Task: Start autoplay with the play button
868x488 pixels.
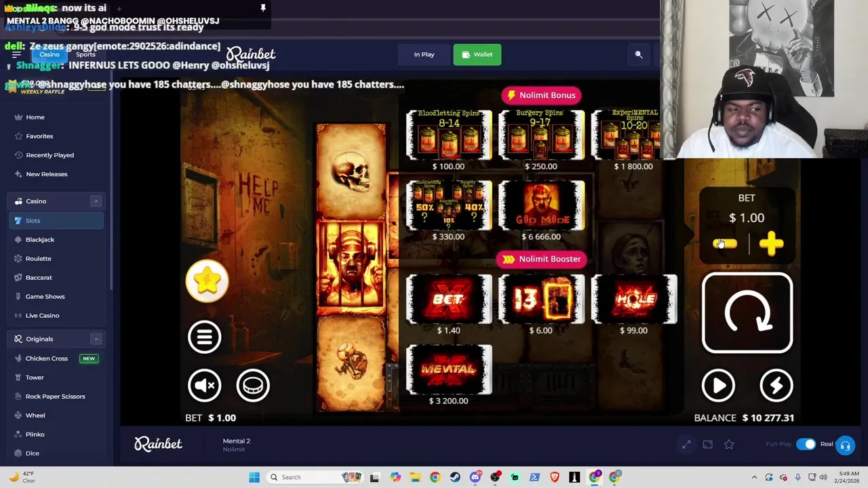Action: pyautogui.click(x=718, y=386)
